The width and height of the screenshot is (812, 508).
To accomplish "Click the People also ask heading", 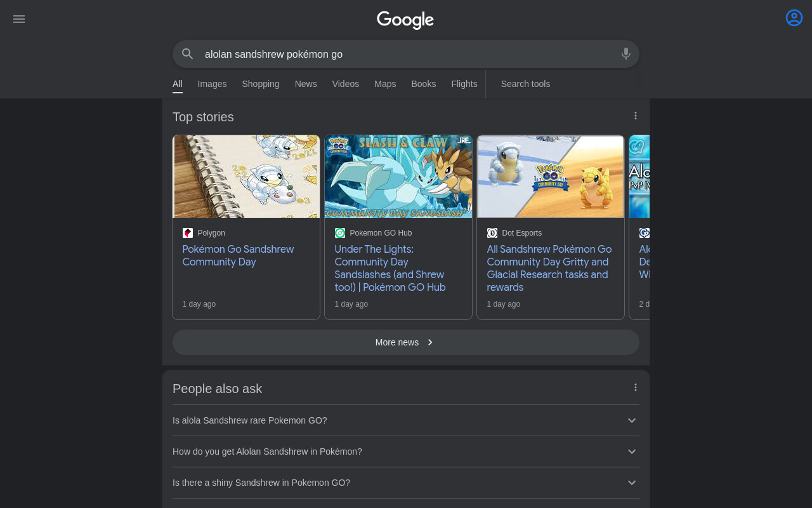I will [217, 389].
